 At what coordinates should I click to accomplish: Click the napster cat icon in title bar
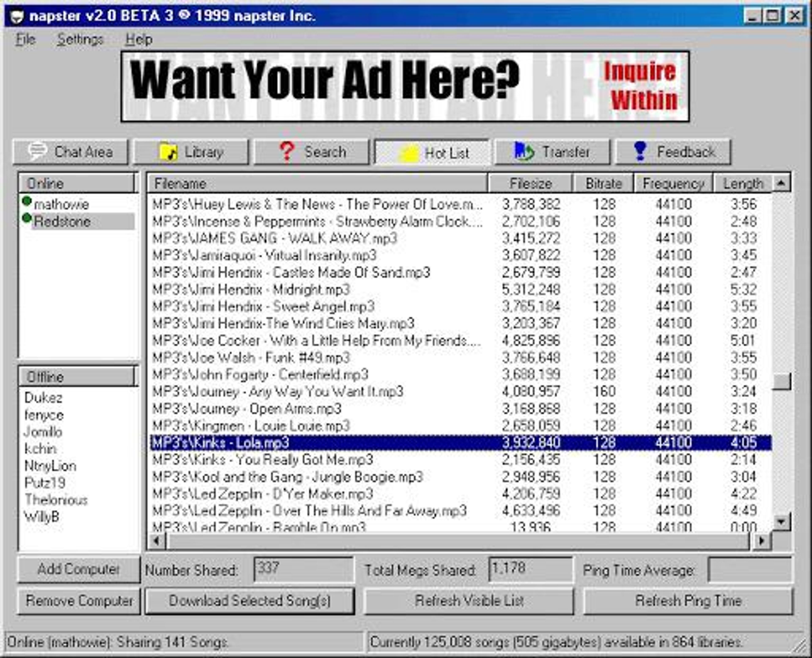click(17, 16)
